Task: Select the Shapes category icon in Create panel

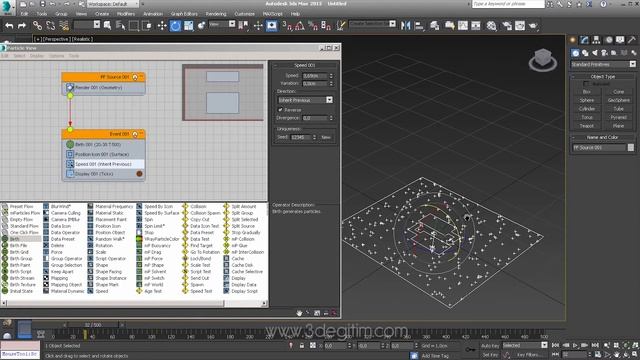Action: [585, 53]
